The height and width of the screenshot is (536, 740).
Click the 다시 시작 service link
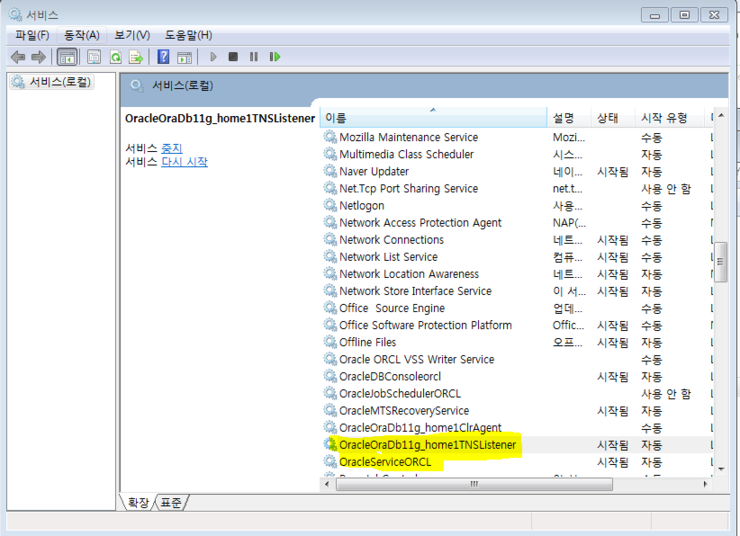click(x=185, y=162)
